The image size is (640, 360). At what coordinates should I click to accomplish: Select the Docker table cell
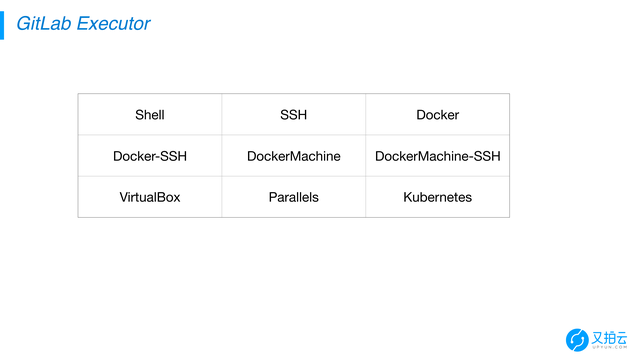[438, 115]
